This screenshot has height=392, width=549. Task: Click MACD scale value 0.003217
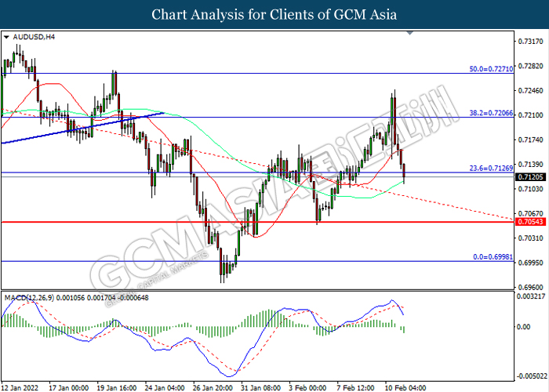531,296
